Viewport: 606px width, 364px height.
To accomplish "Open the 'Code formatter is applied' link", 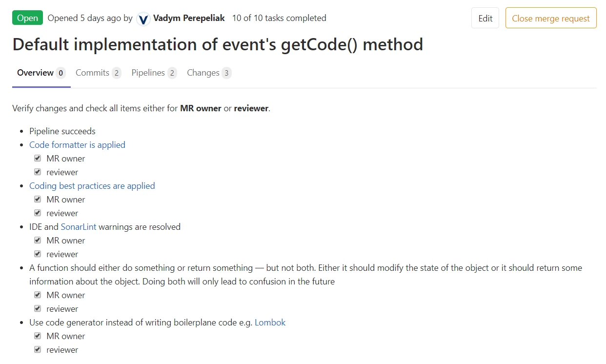I will (x=77, y=144).
